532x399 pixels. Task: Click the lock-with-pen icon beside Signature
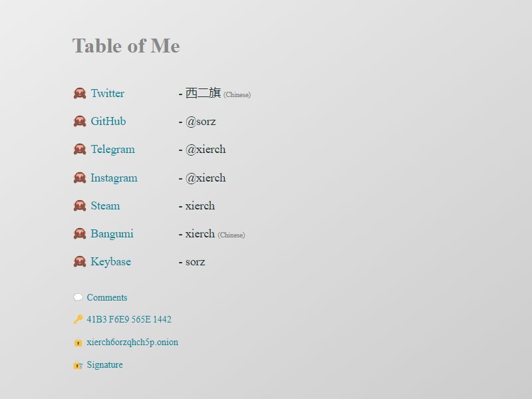pos(78,365)
